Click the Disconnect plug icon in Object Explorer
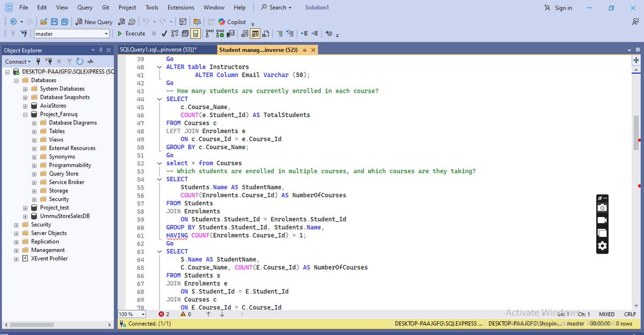The height and width of the screenshot is (335, 644). [49, 62]
